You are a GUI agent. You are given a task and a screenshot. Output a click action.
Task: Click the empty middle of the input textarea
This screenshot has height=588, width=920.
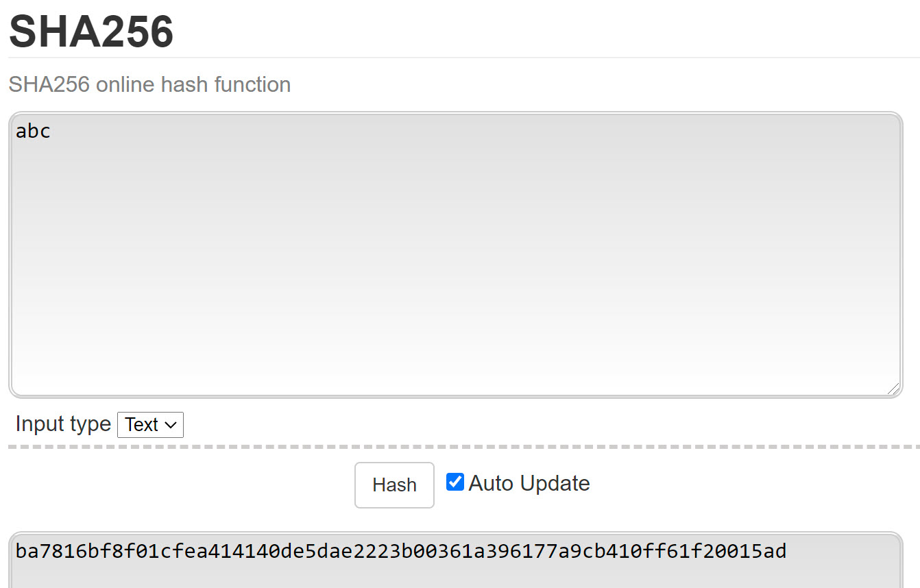[x=455, y=260]
